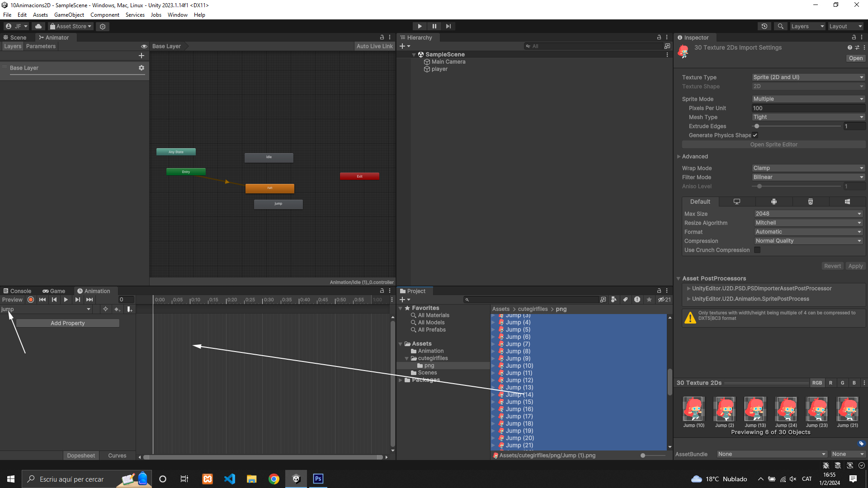The height and width of the screenshot is (488, 868).
Task: Expand the Advanced section
Action: click(x=695, y=156)
